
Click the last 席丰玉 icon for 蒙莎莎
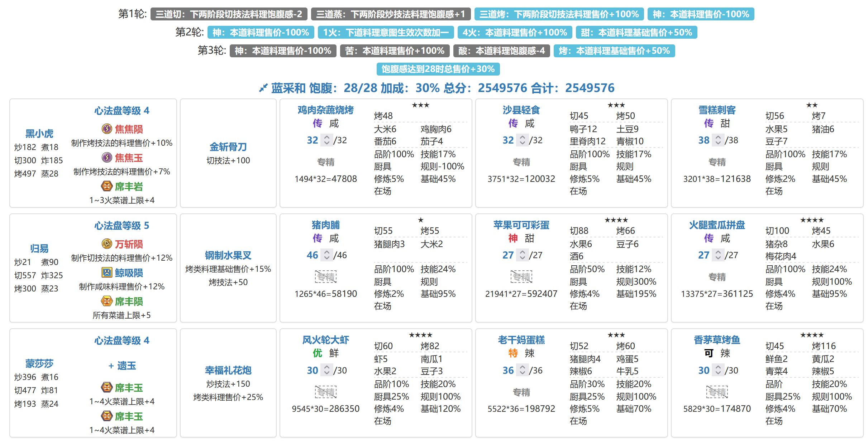click(x=107, y=416)
